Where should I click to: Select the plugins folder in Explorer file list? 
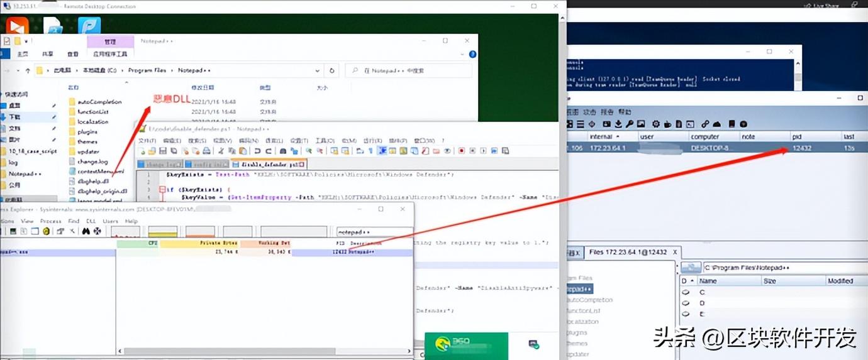click(82, 132)
